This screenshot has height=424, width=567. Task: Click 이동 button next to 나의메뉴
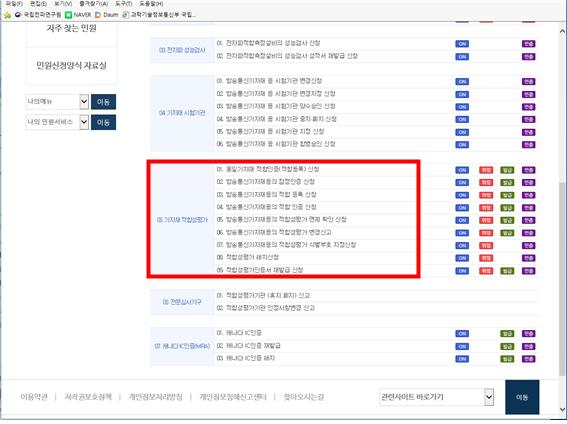click(103, 102)
